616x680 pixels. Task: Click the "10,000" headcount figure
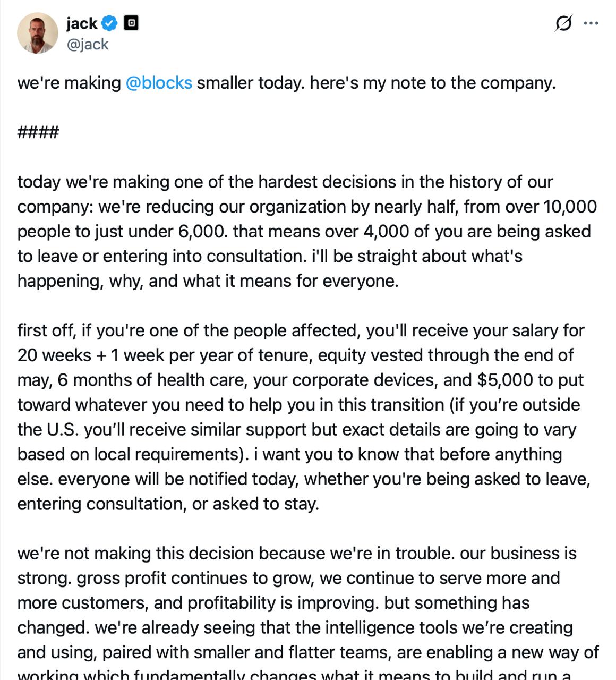click(x=570, y=207)
